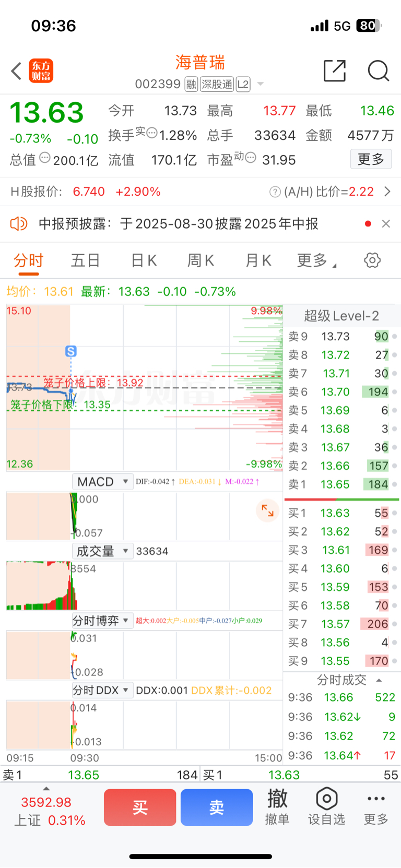
Task: Tap info icon beside 总值
Action: point(45,157)
